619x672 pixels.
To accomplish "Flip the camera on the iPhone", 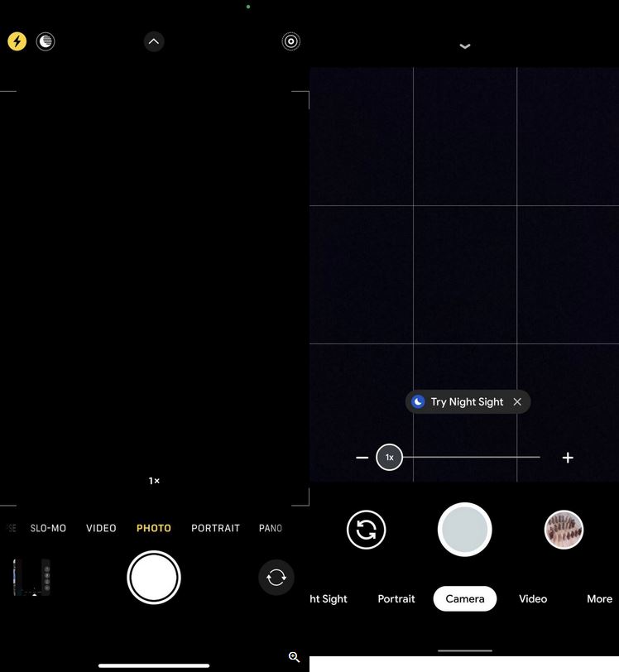I will point(276,577).
